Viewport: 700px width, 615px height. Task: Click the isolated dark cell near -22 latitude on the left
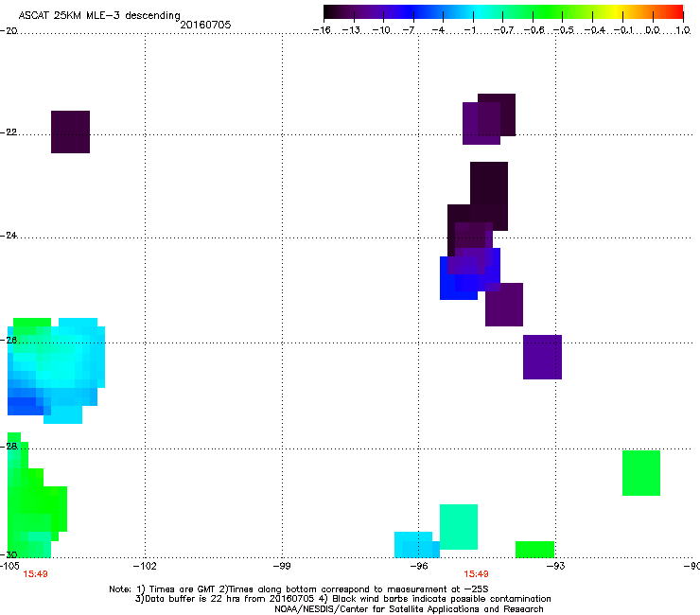click(x=71, y=132)
